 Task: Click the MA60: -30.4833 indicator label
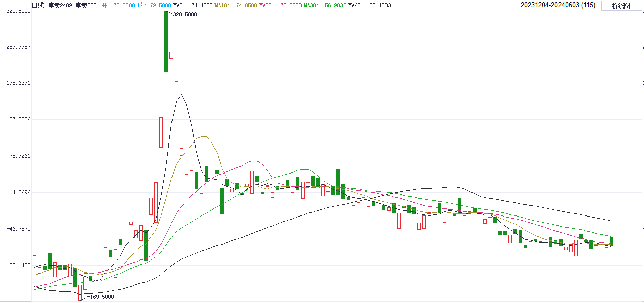coord(369,5)
